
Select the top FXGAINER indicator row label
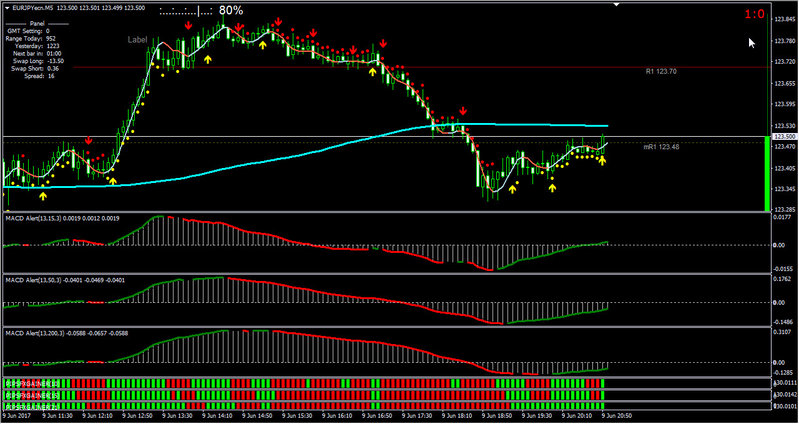point(32,383)
